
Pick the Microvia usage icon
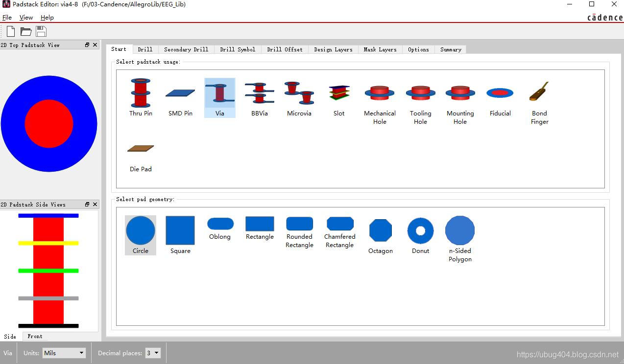[x=299, y=98]
